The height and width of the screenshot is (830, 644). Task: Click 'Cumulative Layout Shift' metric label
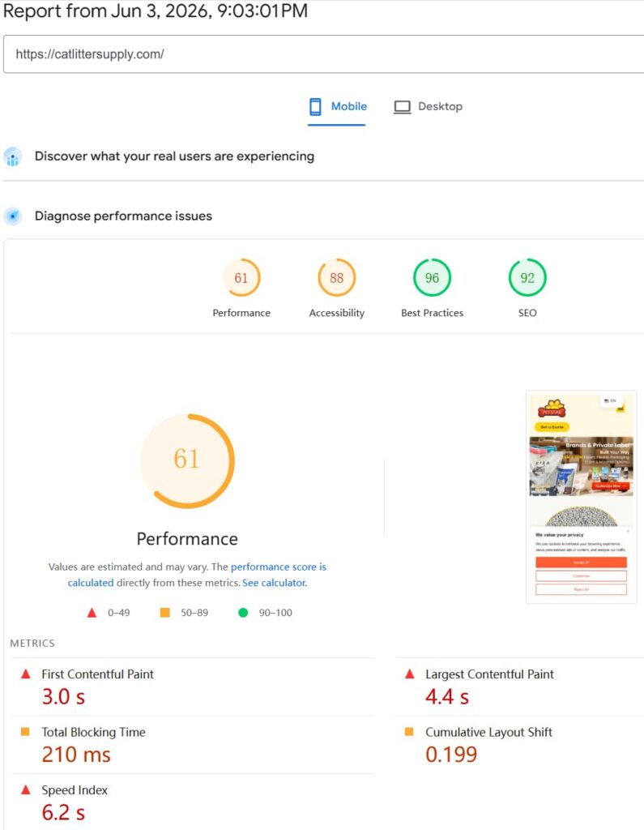pos(489,732)
